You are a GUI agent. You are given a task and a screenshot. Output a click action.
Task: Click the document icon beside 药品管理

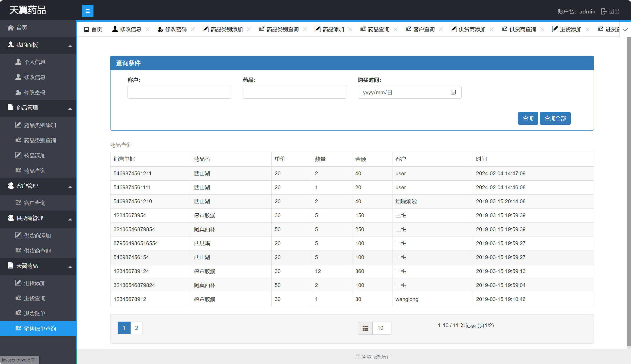coord(10,107)
